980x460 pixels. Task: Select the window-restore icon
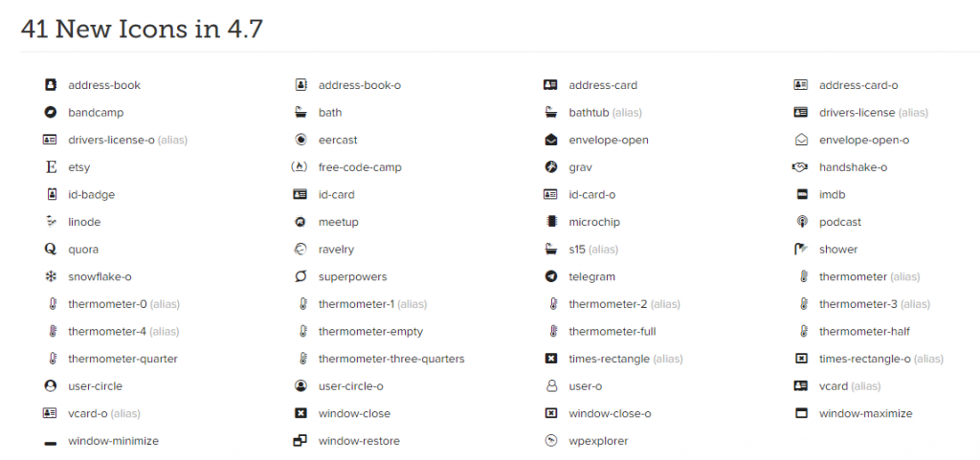click(301, 441)
